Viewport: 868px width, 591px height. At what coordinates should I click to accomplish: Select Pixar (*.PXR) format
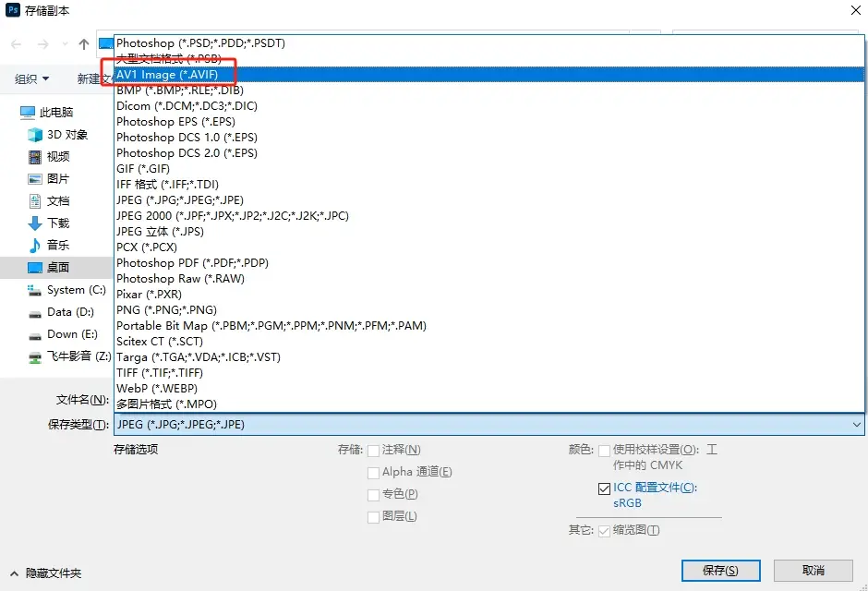[x=489, y=295]
